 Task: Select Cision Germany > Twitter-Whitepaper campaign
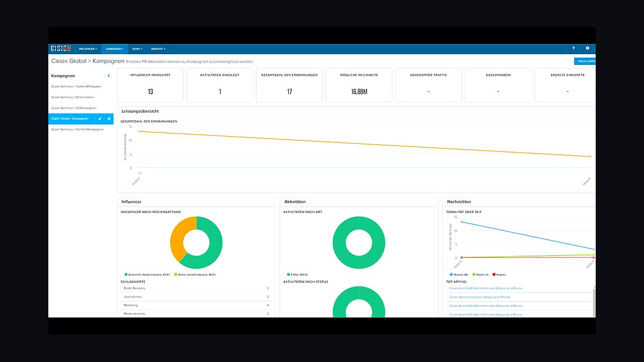(76, 86)
